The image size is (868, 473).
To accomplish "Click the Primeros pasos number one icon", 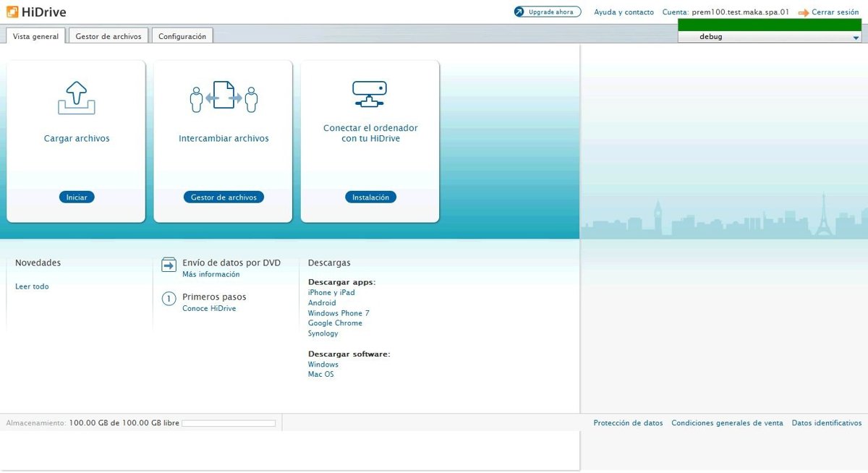I will (169, 299).
